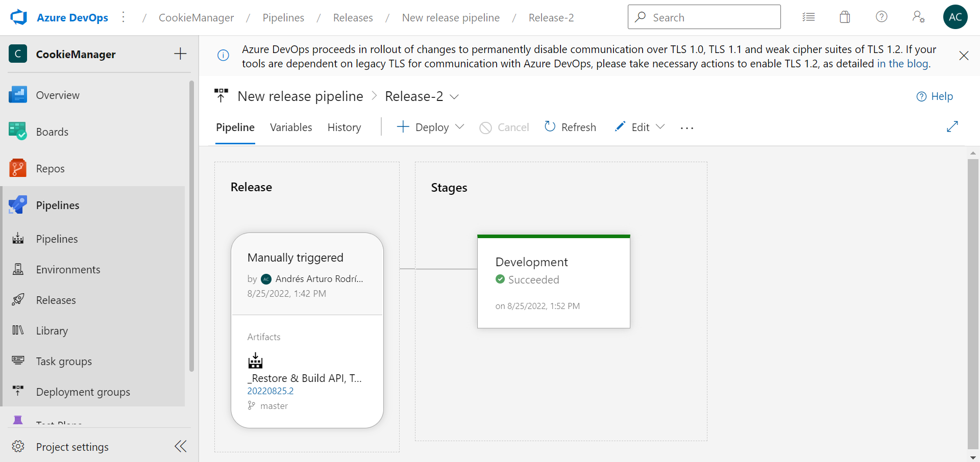Click the _Restore & Build API artifact name

pyautogui.click(x=304, y=378)
